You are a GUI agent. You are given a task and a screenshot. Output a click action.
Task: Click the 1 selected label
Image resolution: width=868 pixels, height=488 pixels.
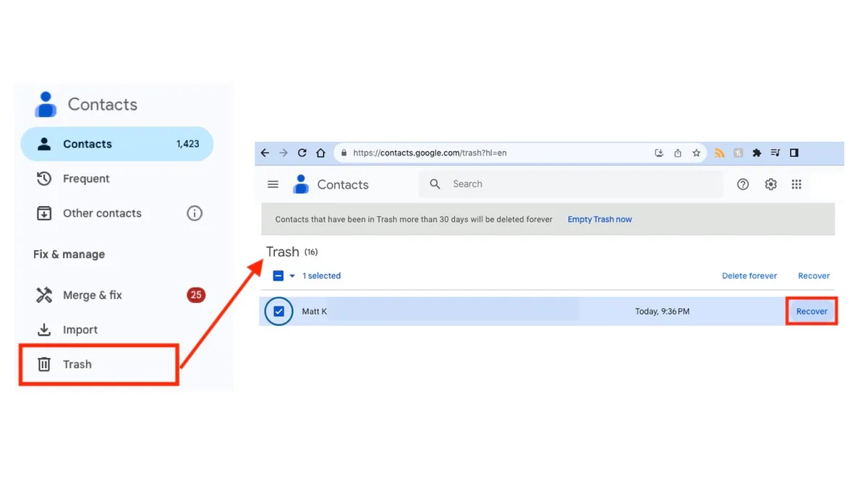tap(321, 275)
